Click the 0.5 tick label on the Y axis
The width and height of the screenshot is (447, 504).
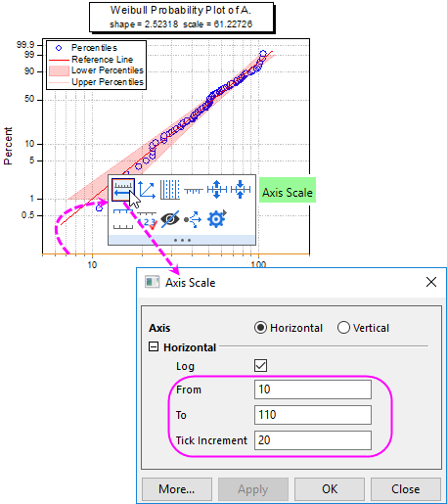[x=27, y=215]
